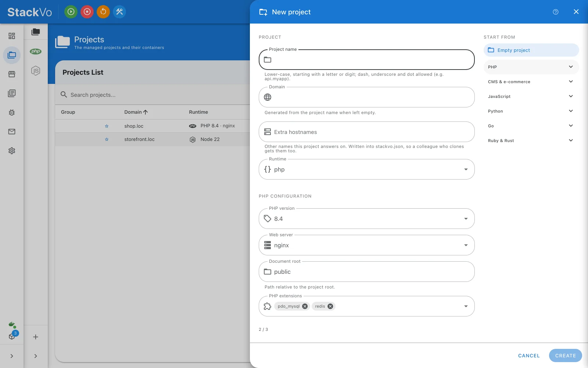The image size is (588, 368).
Task: Open the dashboard icon in left sidebar
Action: [12, 36]
